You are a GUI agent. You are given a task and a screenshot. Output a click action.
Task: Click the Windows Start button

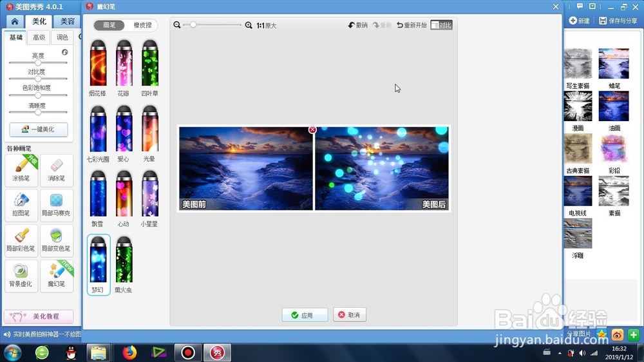[x=12, y=352]
